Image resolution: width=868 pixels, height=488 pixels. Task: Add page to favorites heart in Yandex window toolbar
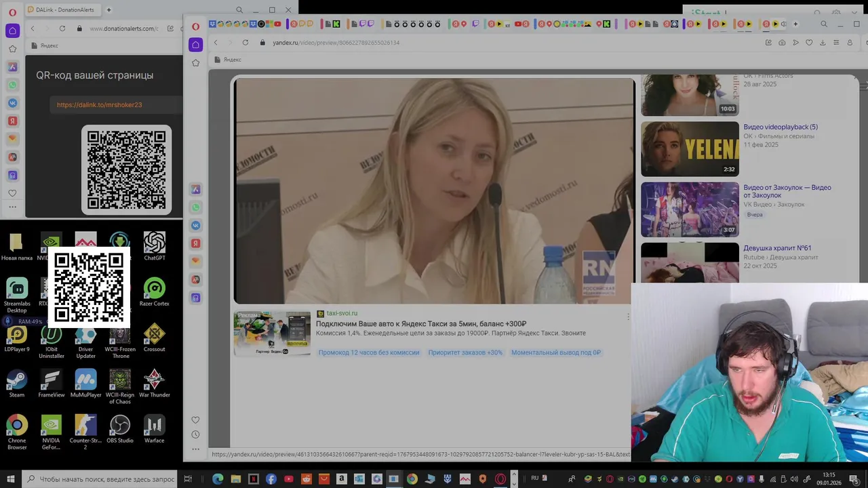point(809,42)
